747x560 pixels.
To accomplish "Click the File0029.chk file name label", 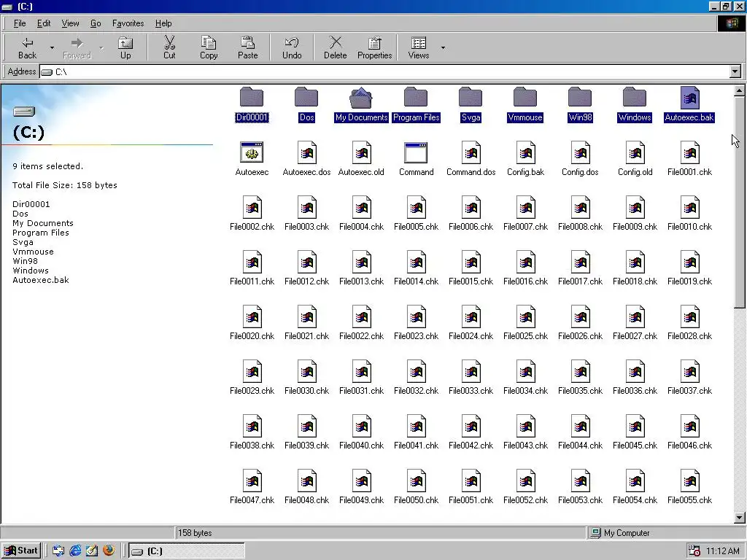I will tap(252, 391).
